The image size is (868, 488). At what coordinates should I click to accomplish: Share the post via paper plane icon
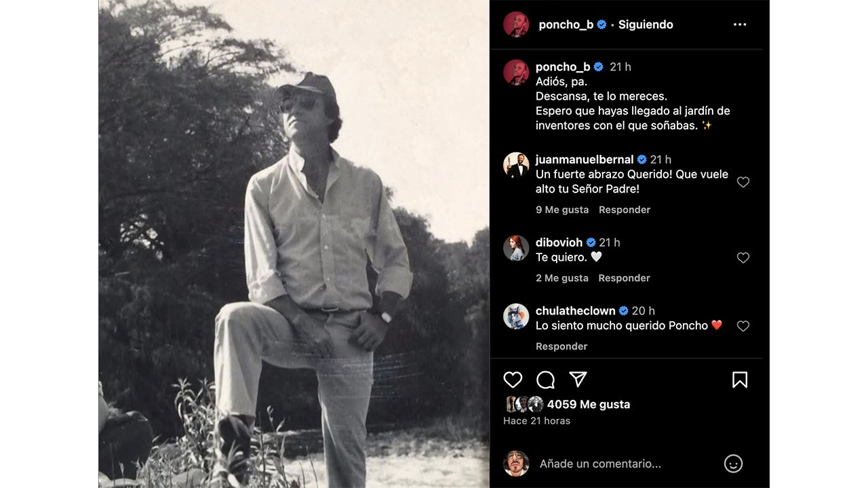tap(578, 380)
